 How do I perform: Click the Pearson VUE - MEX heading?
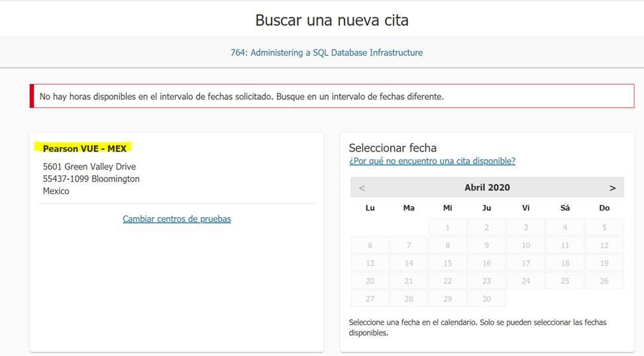(85, 148)
